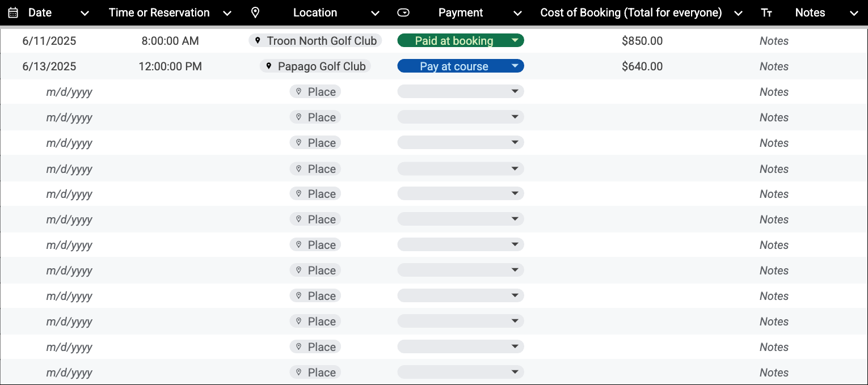The width and height of the screenshot is (868, 385).
Task: Click the first empty m/d/yyyy date cell
Action: 69,92
